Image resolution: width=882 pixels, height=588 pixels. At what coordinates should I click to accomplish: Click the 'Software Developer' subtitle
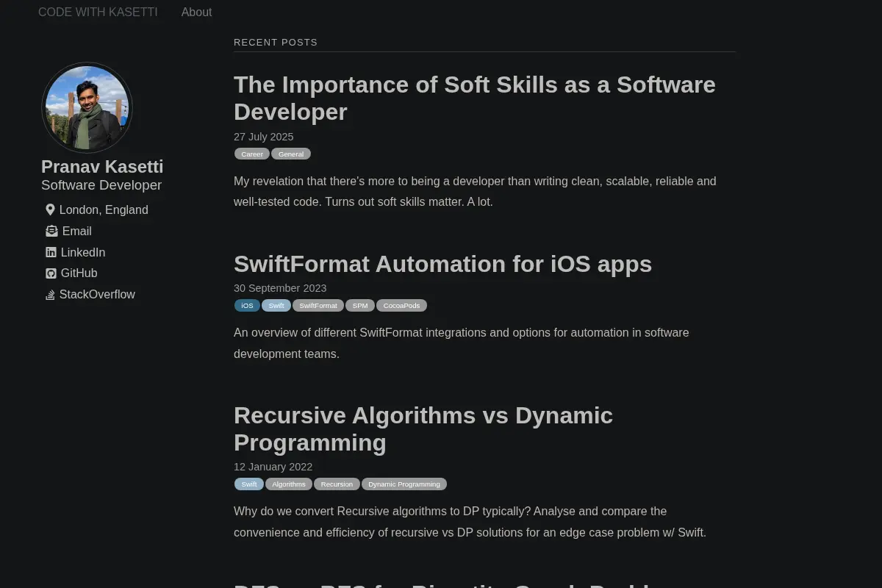coord(101,185)
